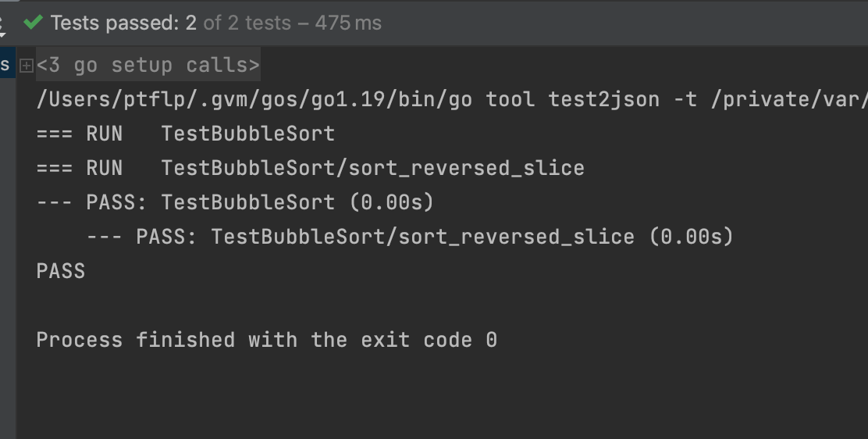868x439 pixels.
Task: Click the '(0.00s)' duration after sort_reversed_slice
Action: point(691,237)
